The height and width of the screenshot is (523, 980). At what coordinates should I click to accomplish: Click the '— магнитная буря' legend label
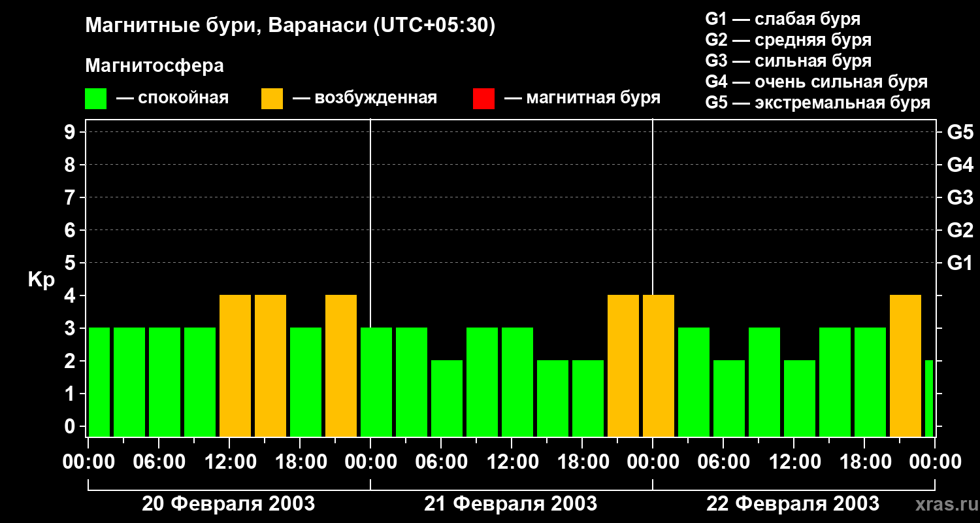click(x=583, y=99)
